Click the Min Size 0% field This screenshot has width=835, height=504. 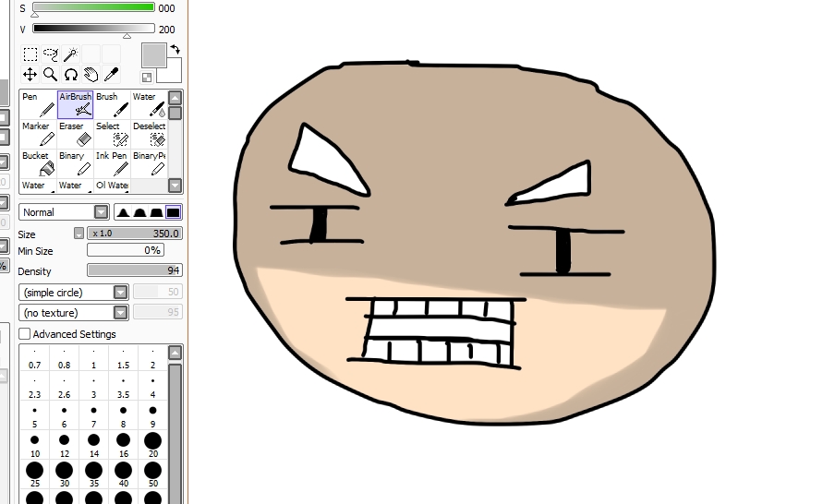click(126, 250)
